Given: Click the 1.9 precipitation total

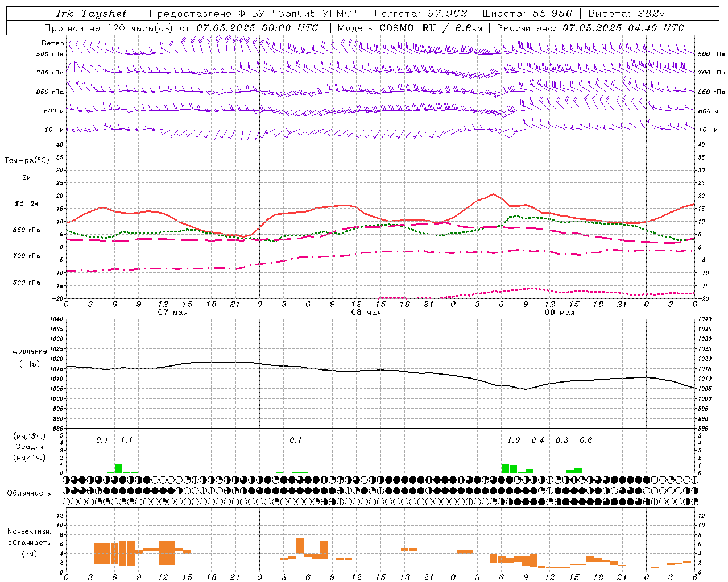Looking at the screenshot, I should pyautogui.click(x=514, y=440).
